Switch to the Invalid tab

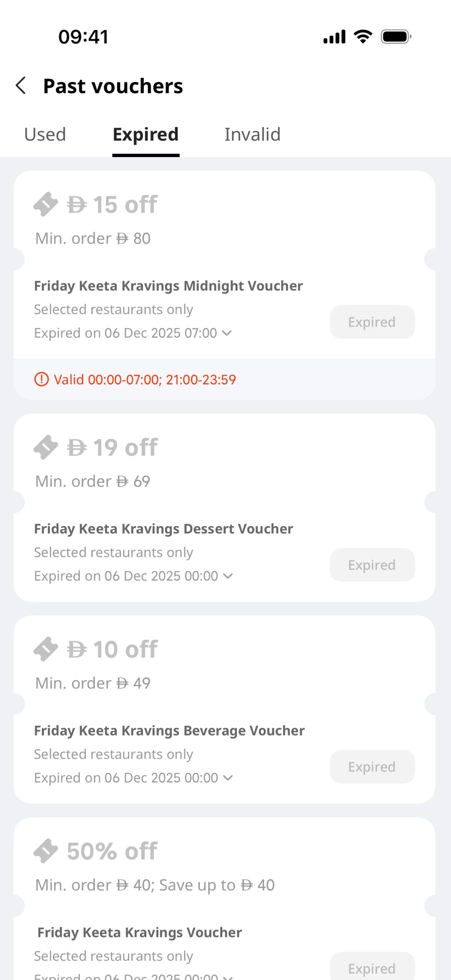click(252, 134)
